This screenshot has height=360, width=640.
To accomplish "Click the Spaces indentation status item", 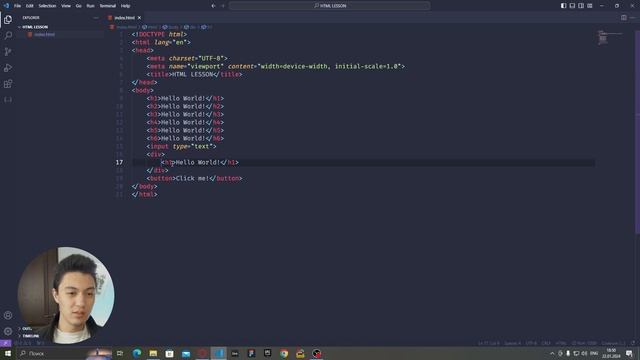I will pyautogui.click(x=512, y=343).
